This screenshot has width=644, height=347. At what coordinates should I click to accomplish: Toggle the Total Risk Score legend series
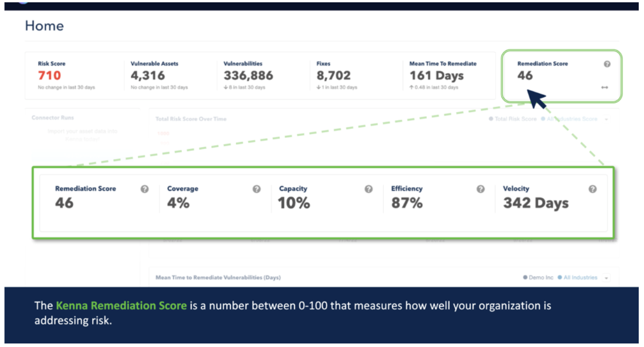(513, 119)
